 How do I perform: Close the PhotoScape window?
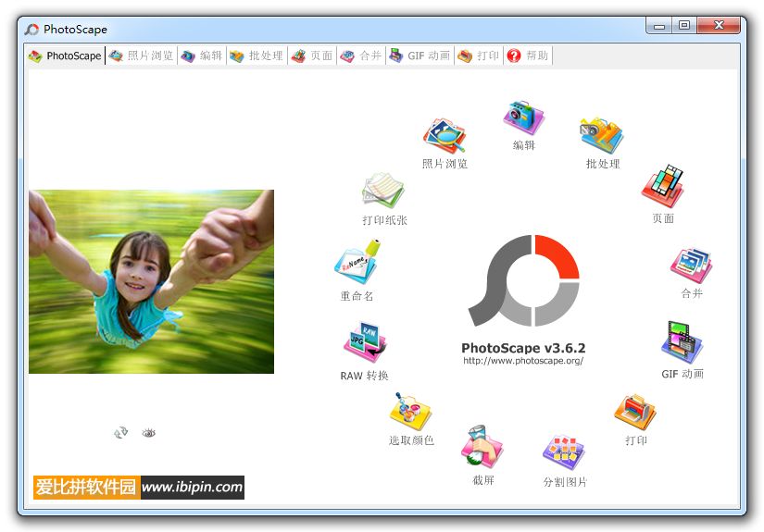[719, 25]
